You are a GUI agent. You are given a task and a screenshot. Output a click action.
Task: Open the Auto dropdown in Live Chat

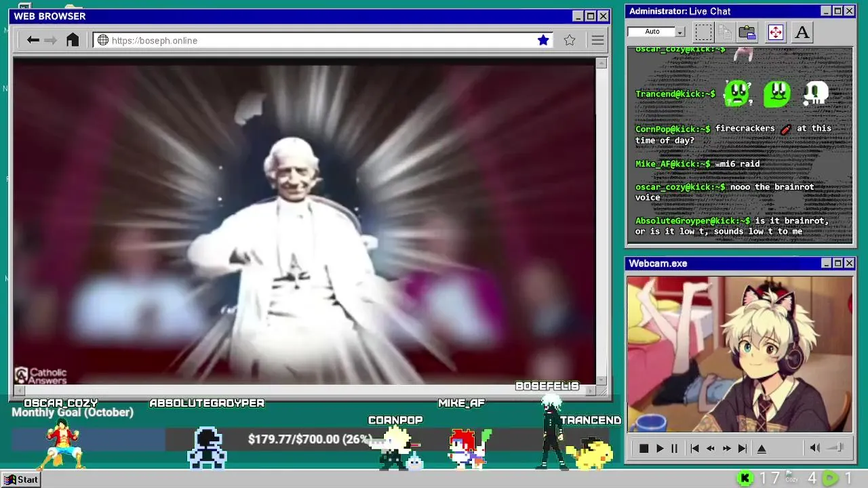click(x=680, y=32)
